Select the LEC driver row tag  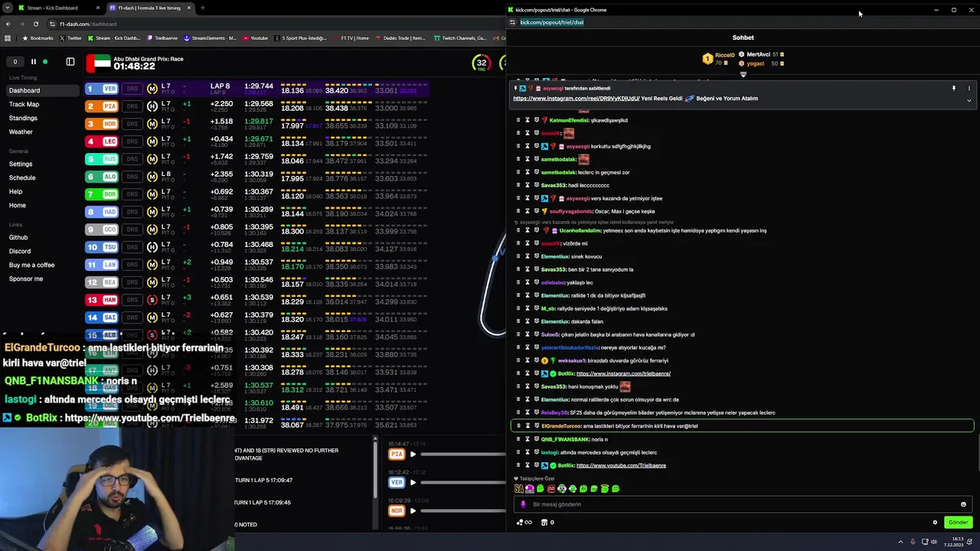coord(102,142)
